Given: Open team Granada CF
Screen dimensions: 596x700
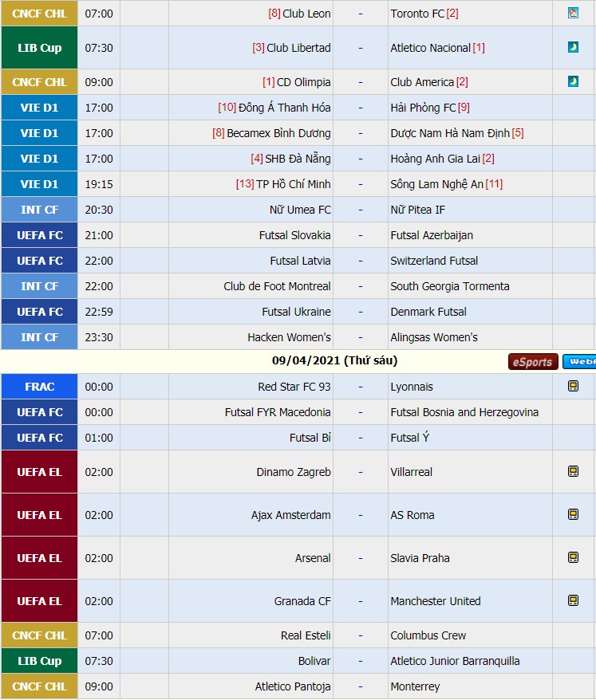Looking at the screenshot, I should point(302,601).
